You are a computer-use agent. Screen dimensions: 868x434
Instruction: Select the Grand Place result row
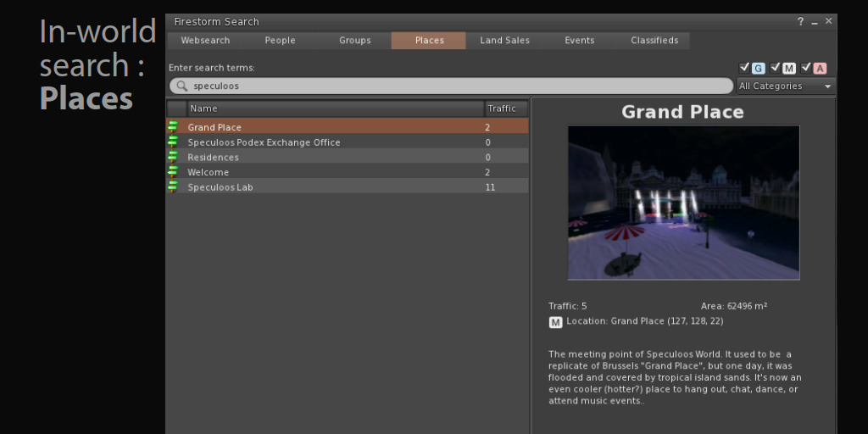tap(348, 127)
